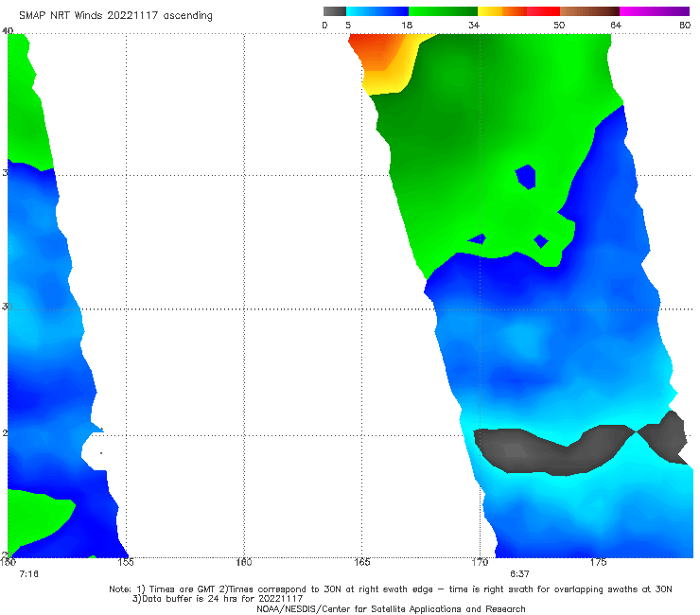Pick the magenta-purple 64-80 color bar segment

[x=655, y=11]
